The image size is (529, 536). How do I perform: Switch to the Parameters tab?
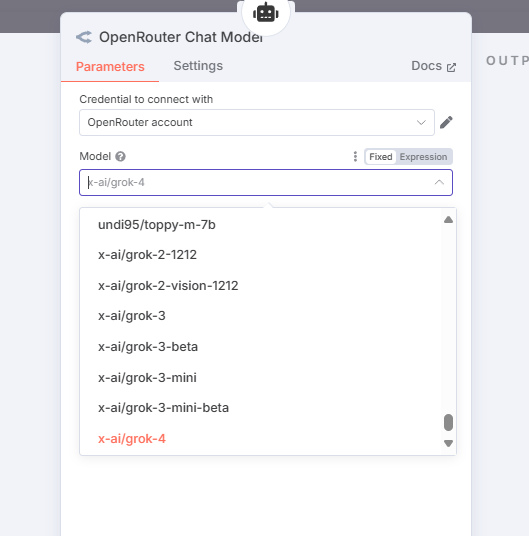click(110, 66)
